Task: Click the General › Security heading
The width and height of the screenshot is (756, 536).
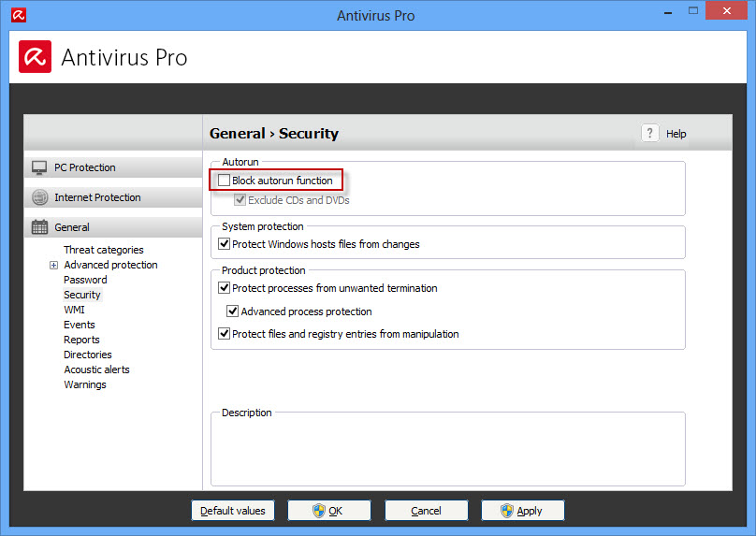Action: tap(274, 133)
